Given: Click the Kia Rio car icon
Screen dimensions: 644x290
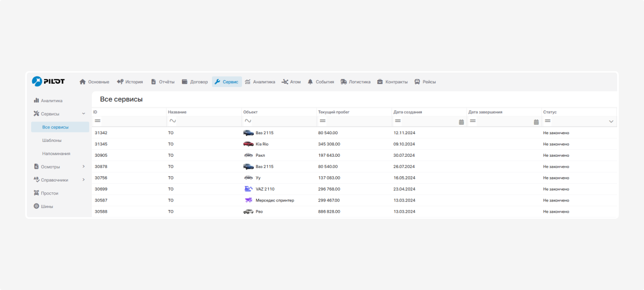Looking at the screenshot, I should click(x=248, y=144).
